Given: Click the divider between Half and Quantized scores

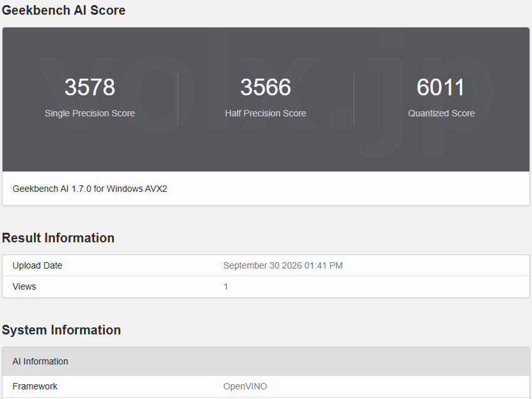Looking at the screenshot, I should 353,99.
